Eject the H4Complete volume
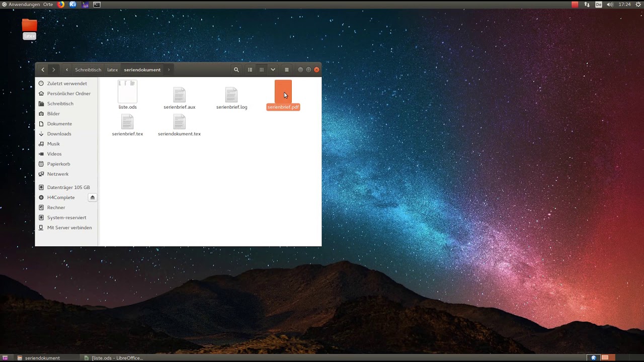644x362 pixels. (x=93, y=198)
